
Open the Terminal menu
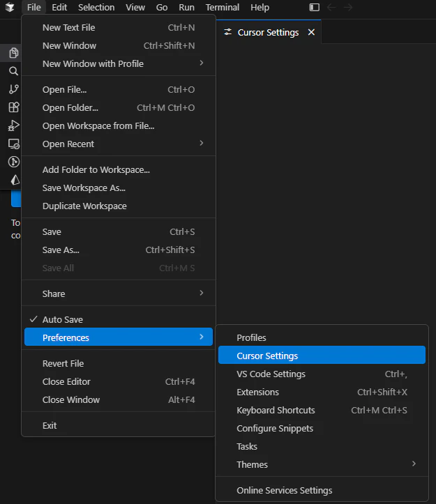(223, 7)
